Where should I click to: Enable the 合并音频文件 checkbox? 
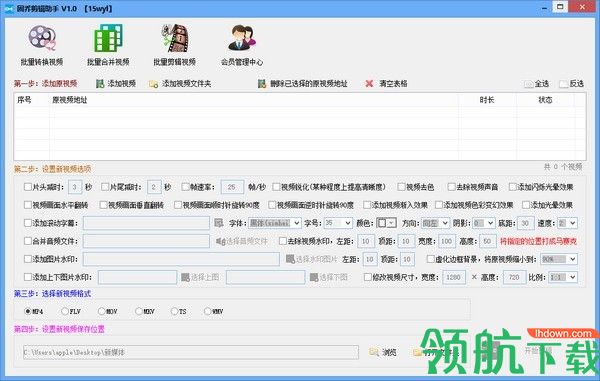28,241
